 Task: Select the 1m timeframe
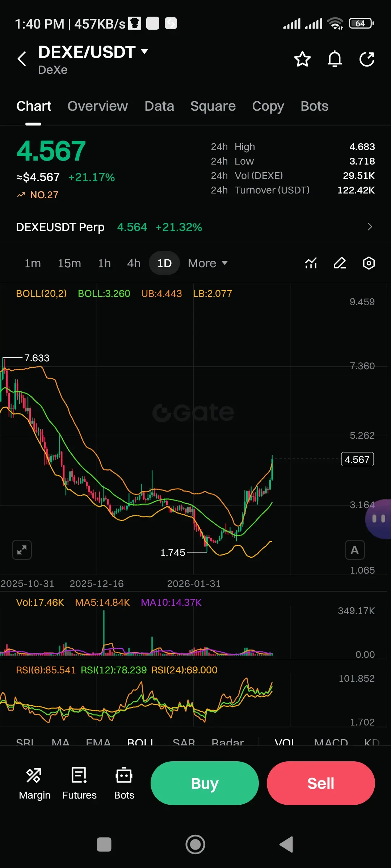click(x=33, y=263)
